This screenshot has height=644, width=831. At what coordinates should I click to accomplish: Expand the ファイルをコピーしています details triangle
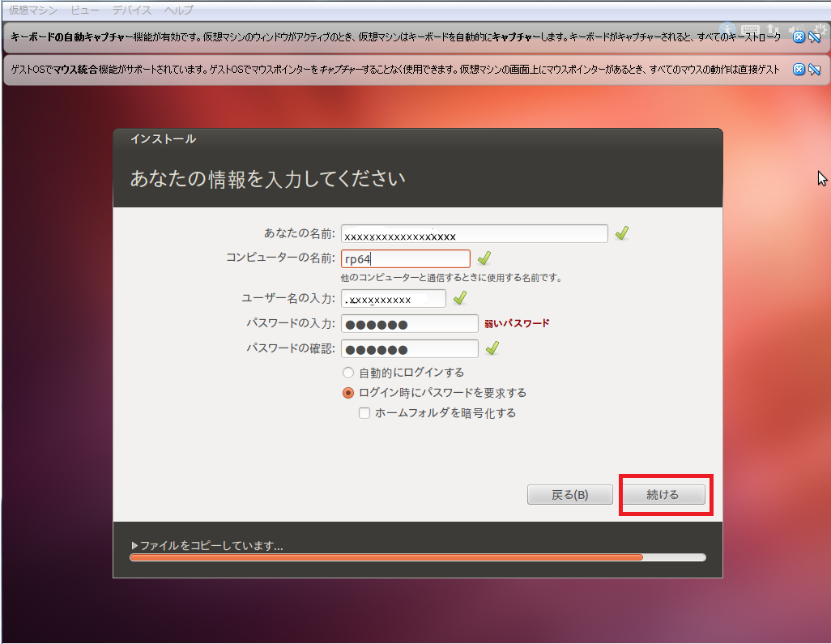(x=135, y=546)
